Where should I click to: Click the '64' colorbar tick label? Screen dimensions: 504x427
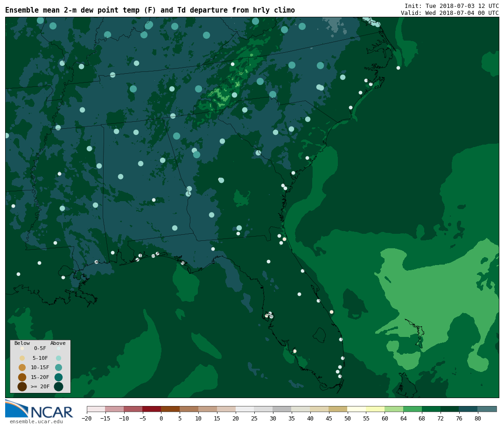(x=403, y=418)
